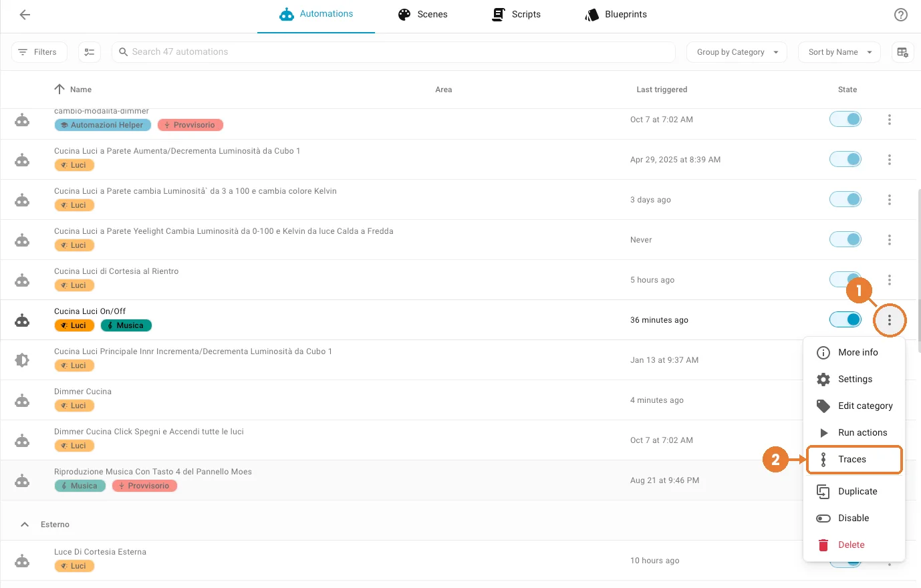Open three-dot menu for Yeelight automation row
The image size is (921, 588).
(890, 240)
